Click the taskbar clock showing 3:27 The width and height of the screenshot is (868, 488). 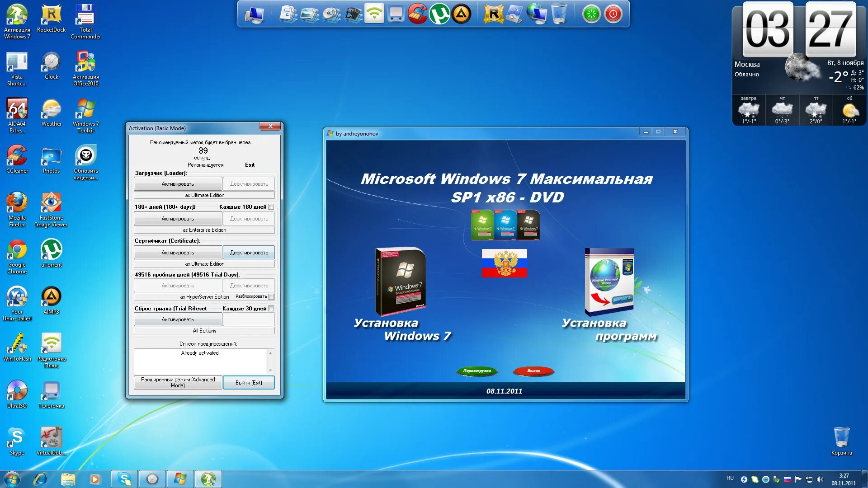844,479
